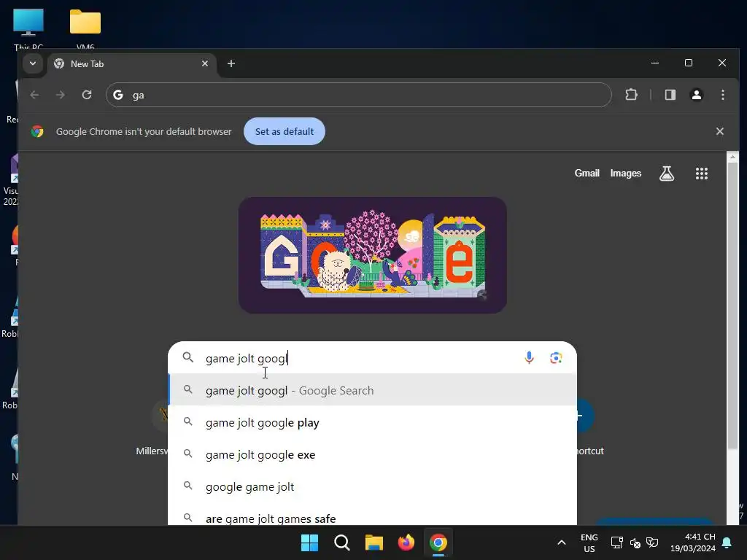The image size is (747, 560).
Task: Open the VM6 desktop folder
Action: click(85, 28)
